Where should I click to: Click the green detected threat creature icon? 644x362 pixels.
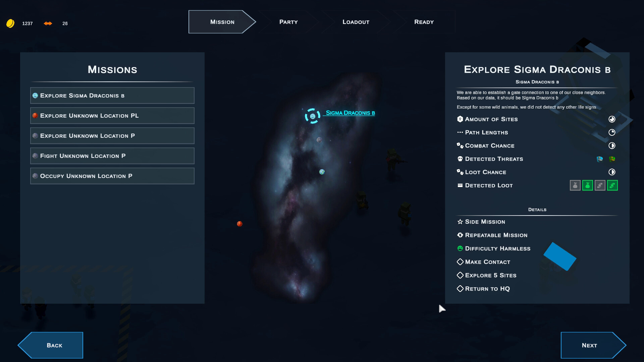[612, 159]
